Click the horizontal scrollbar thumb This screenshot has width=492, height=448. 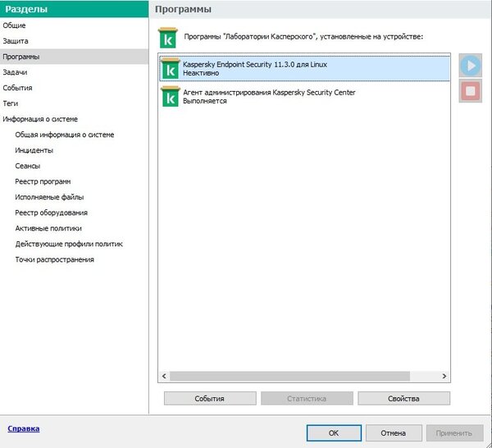[289, 376]
